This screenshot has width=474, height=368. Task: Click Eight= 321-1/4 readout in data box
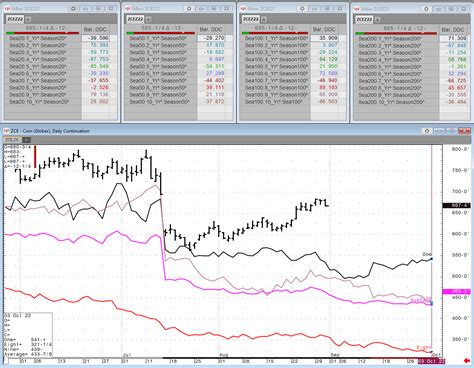tap(28, 345)
